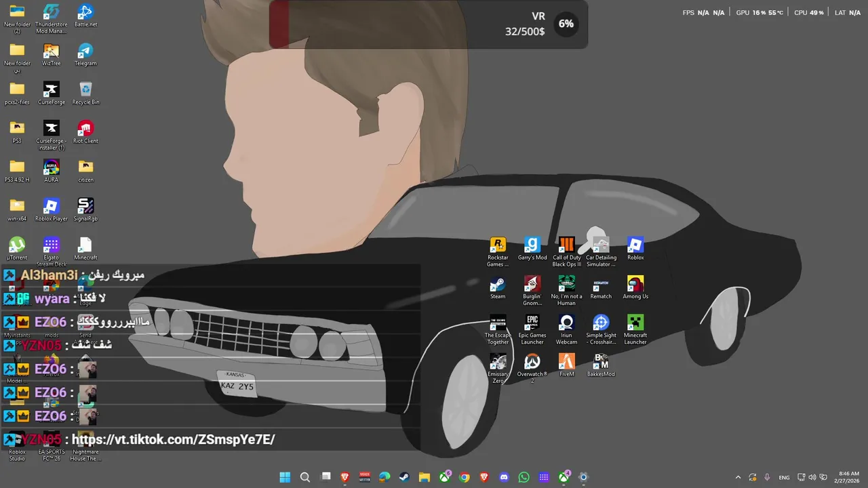This screenshot has width=868, height=488.
Task: Select Al3ham3i username in chat
Action: coord(49,275)
